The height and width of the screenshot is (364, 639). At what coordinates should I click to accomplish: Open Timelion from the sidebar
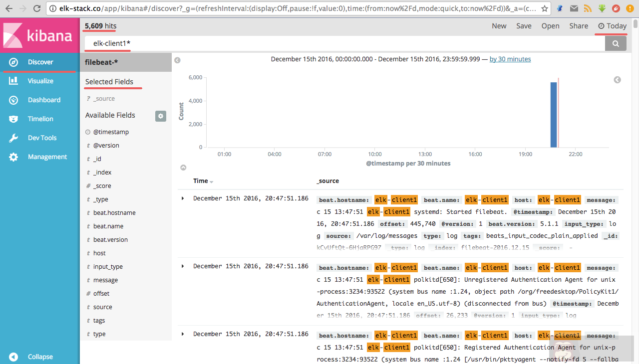(x=39, y=119)
